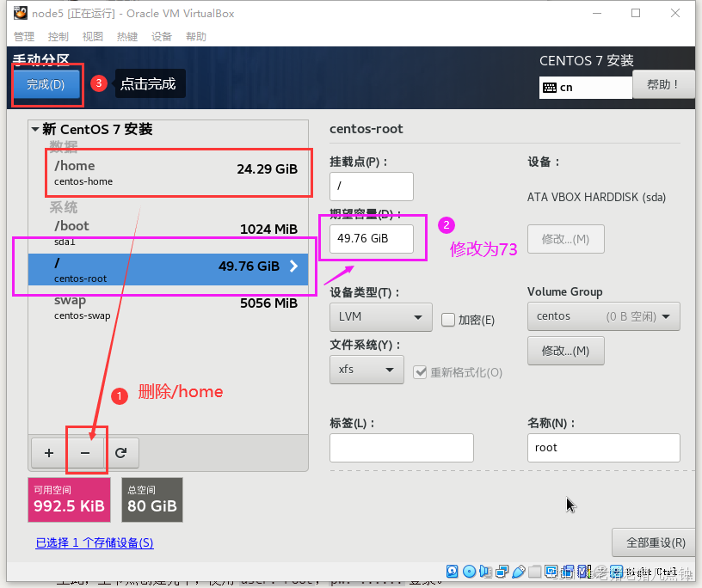Click the disabled device 修改...(M) button

pos(566,239)
